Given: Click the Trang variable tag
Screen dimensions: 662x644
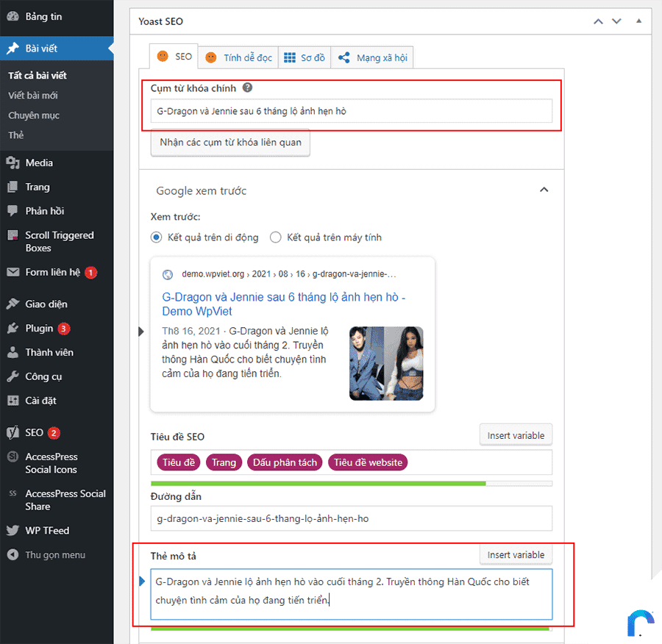Looking at the screenshot, I should click(224, 462).
